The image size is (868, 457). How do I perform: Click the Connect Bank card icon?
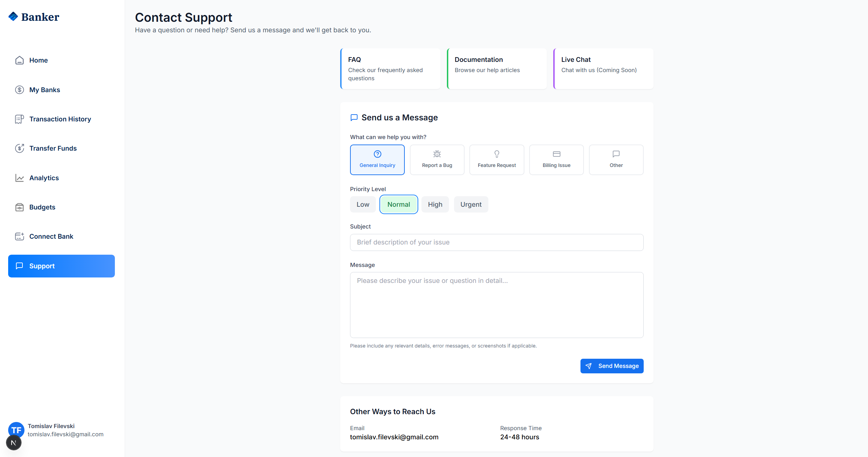[19, 236]
